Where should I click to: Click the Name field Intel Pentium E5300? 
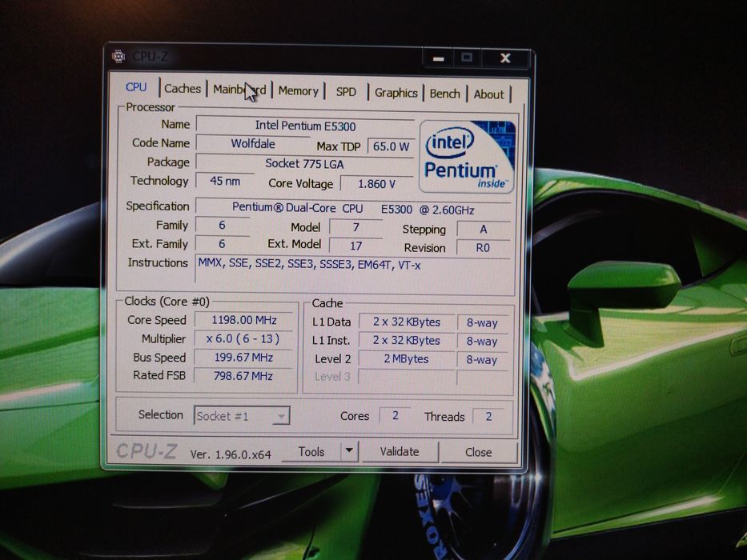pos(305,126)
